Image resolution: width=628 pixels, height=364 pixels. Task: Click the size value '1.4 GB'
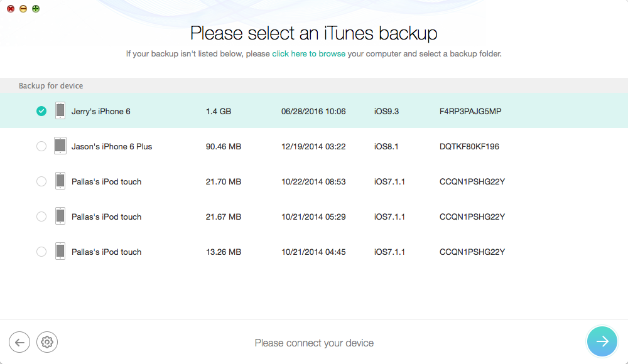[219, 111]
